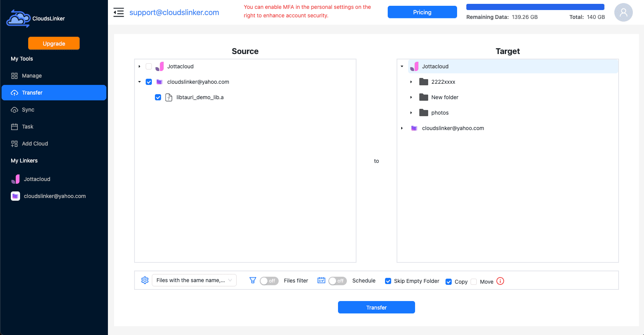Expand the photos folder

(x=411, y=113)
